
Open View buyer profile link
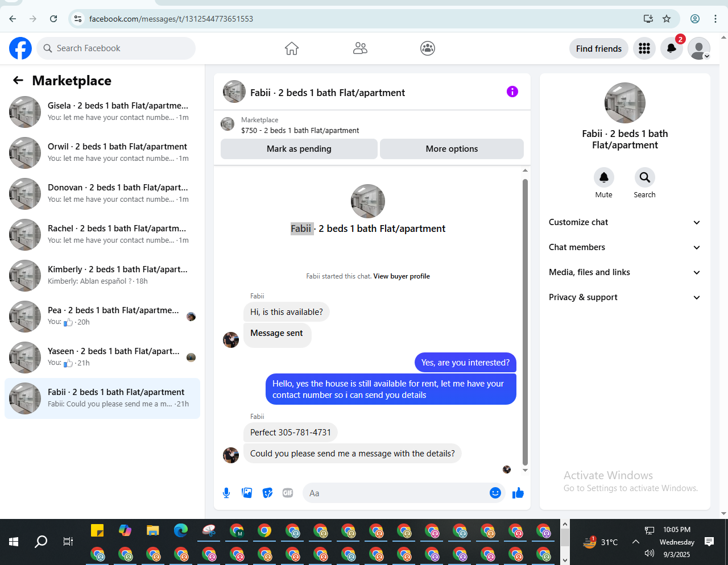pyautogui.click(x=402, y=276)
